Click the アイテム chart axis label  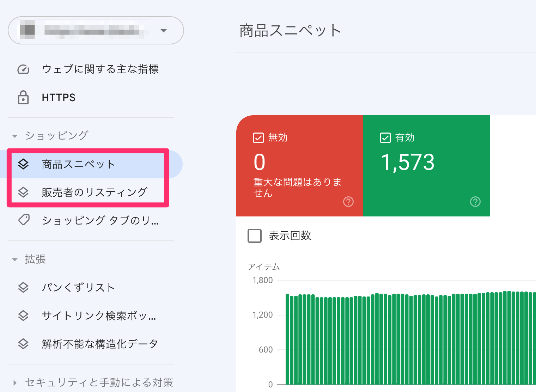point(264,267)
